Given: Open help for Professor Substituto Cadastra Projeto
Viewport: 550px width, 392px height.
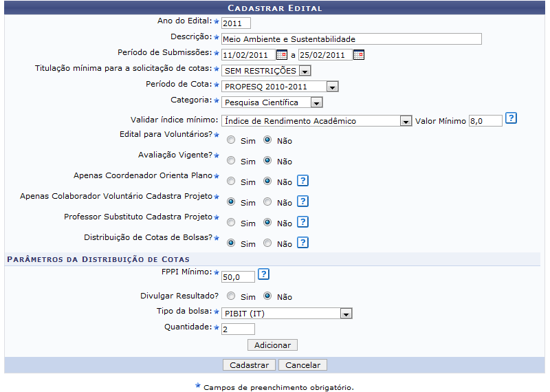Looking at the screenshot, I should pyautogui.click(x=302, y=222).
